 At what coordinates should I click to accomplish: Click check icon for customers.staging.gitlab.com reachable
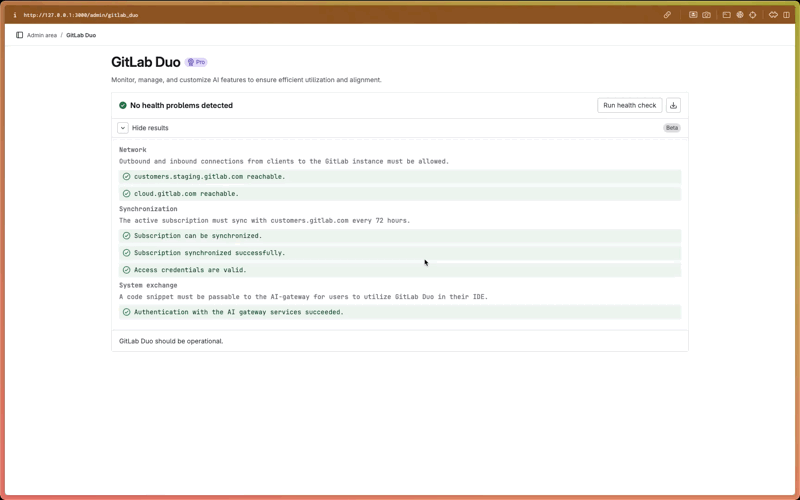click(127, 177)
